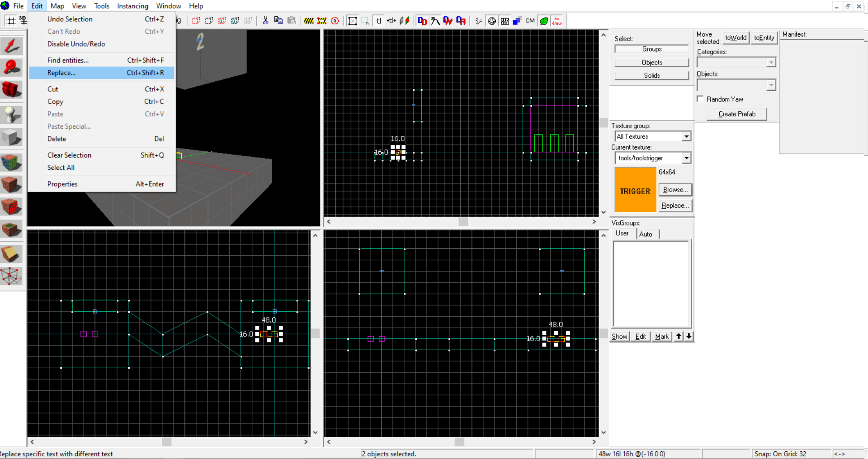The height and width of the screenshot is (459, 868).
Task: Switch to the User VisGroups tab
Action: click(622, 233)
